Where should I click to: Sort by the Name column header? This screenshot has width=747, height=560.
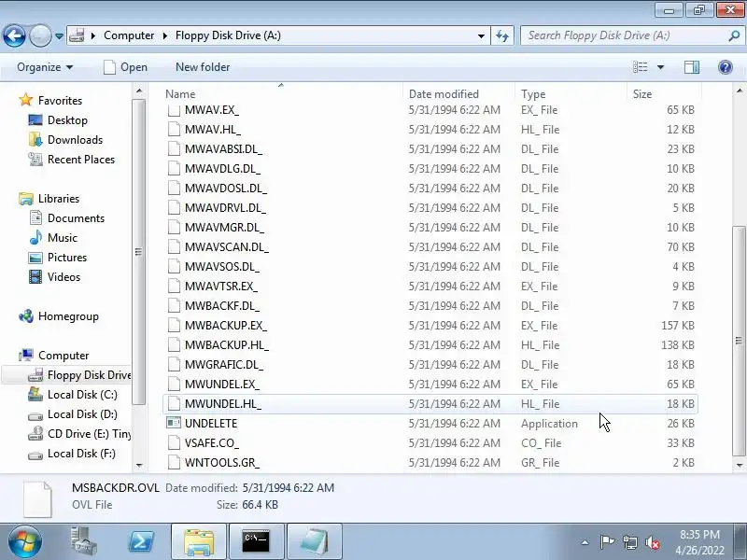click(x=282, y=94)
